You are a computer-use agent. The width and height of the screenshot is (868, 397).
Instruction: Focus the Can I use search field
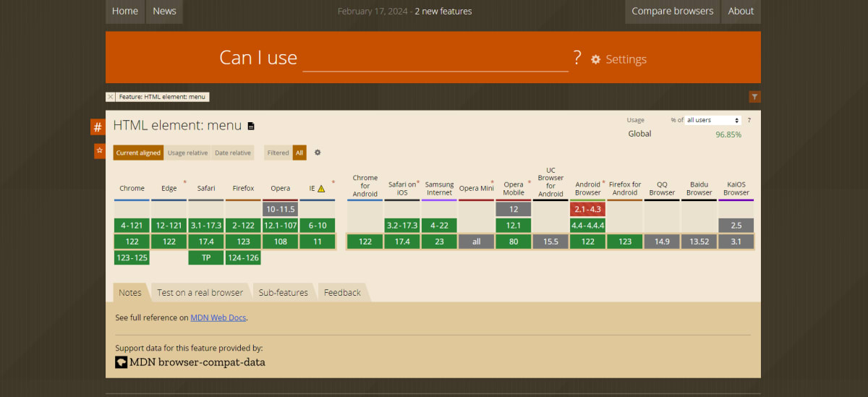[435, 58]
